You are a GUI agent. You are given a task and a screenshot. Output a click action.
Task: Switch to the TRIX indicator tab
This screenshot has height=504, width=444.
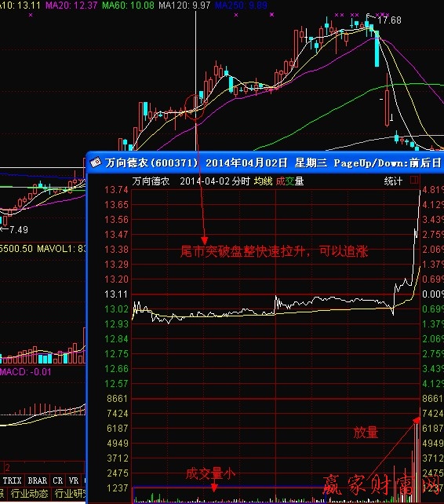pyautogui.click(x=13, y=480)
